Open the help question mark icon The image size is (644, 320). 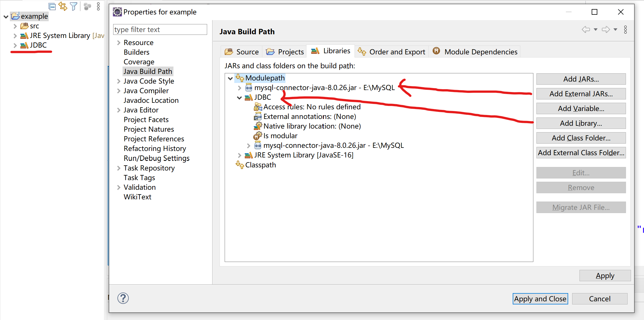[x=123, y=298]
